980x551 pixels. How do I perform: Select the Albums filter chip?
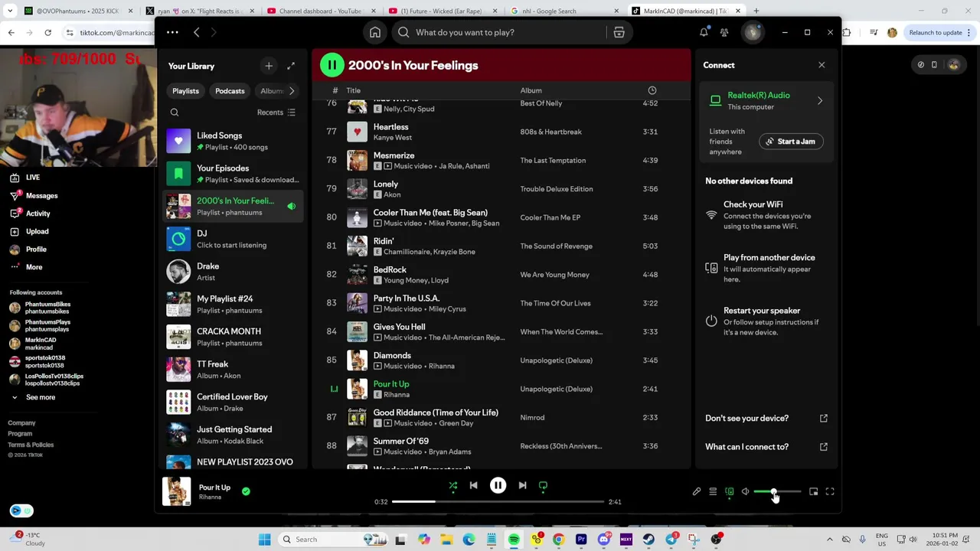pyautogui.click(x=270, y=91)
